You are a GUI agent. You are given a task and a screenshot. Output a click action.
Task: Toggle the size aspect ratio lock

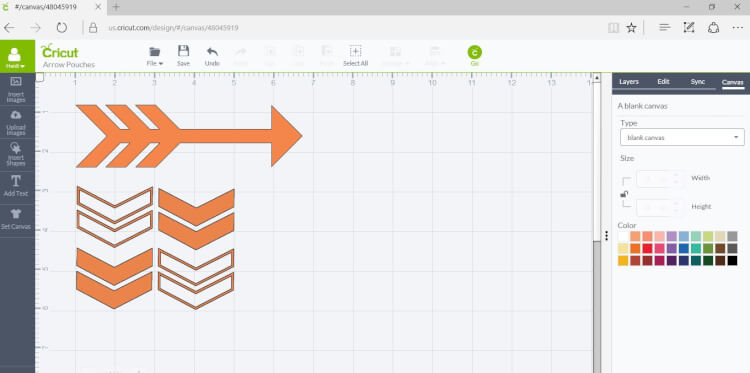(624, 194)
